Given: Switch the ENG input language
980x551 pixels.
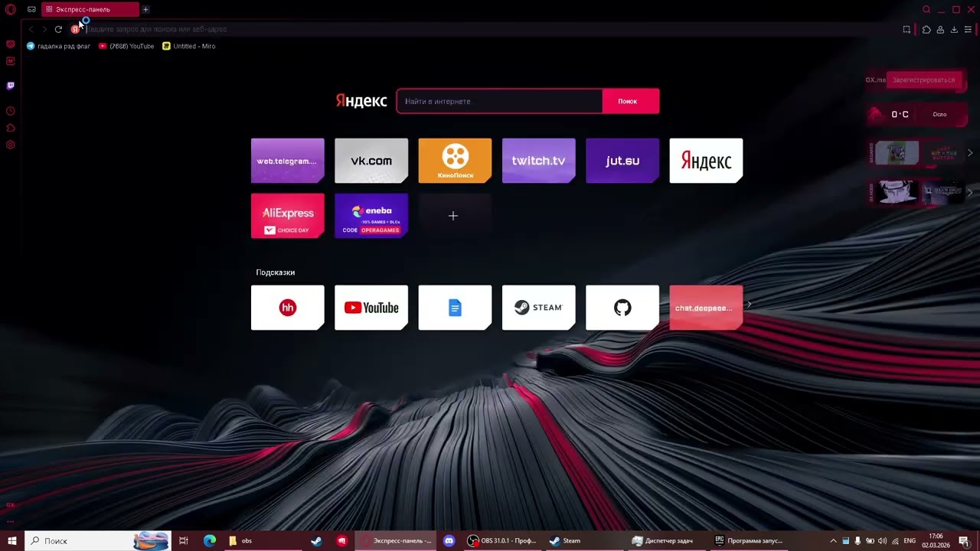Looking at the screenshot, I should [x=910, y=541].
